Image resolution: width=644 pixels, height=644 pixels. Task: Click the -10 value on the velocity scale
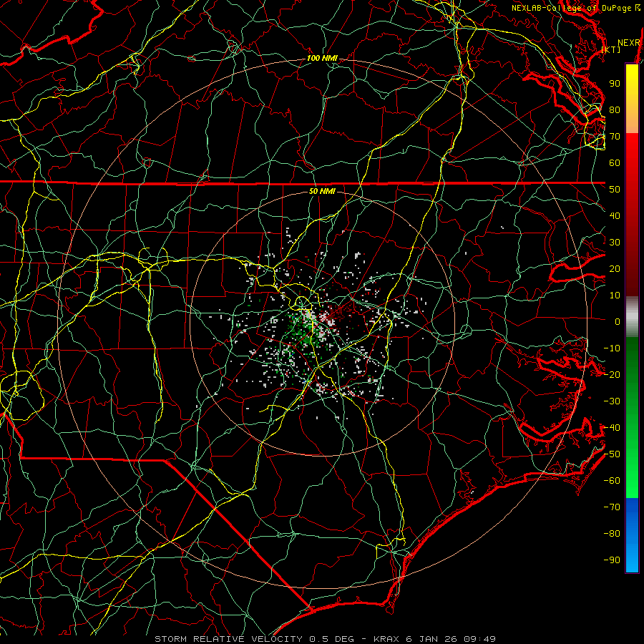tap(612, 348)
